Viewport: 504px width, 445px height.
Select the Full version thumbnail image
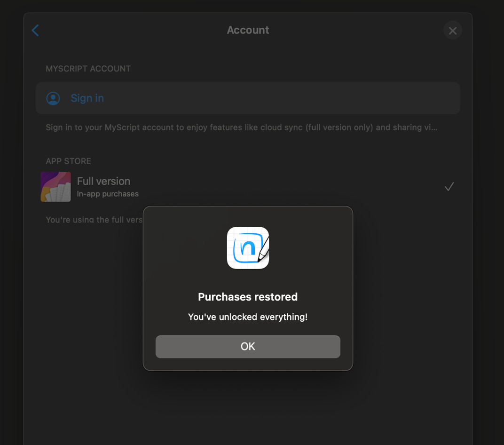tap(55, 187)
